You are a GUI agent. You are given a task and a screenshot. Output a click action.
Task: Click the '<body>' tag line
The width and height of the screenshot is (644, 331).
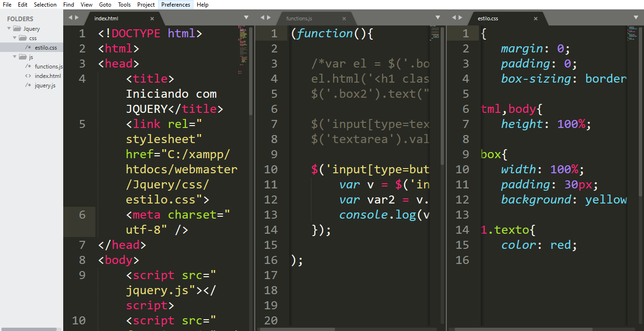pyautogui.click(x=118, y=260)
